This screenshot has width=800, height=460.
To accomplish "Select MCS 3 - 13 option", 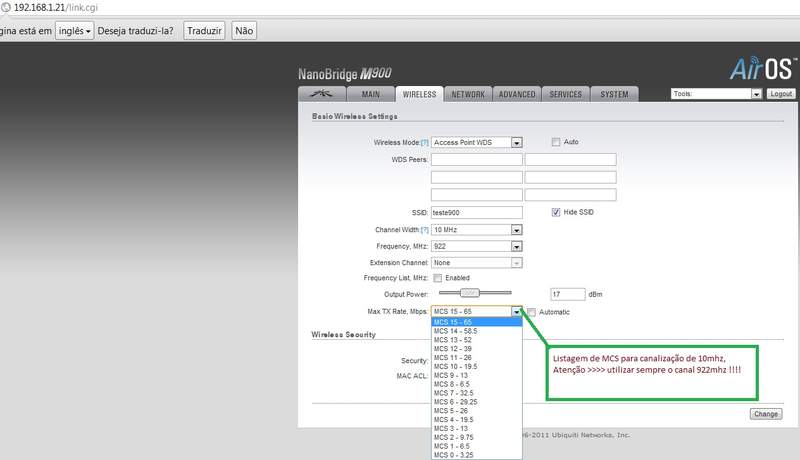I will click(x=477, y=428).
